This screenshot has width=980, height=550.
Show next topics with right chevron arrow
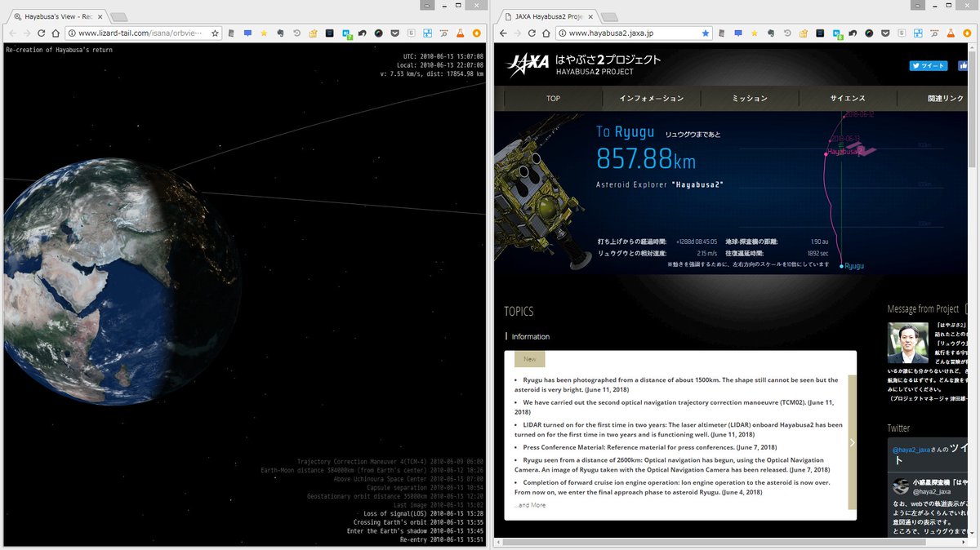point(853,442)
